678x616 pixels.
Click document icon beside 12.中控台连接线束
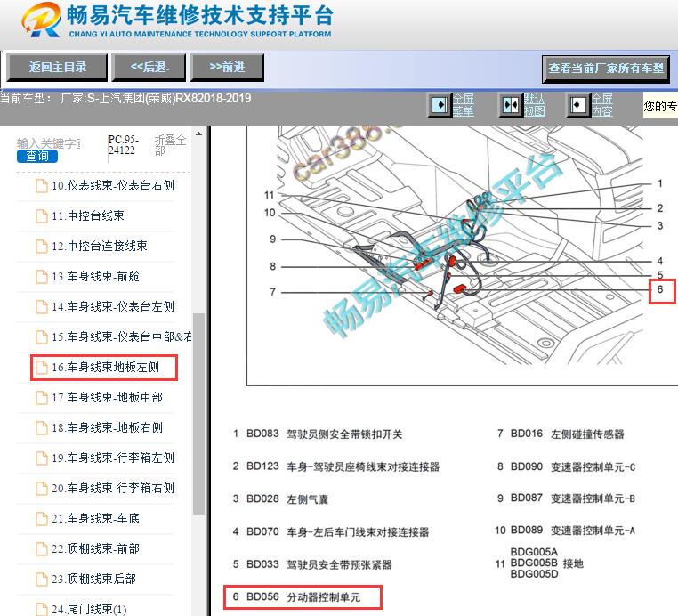42,247
